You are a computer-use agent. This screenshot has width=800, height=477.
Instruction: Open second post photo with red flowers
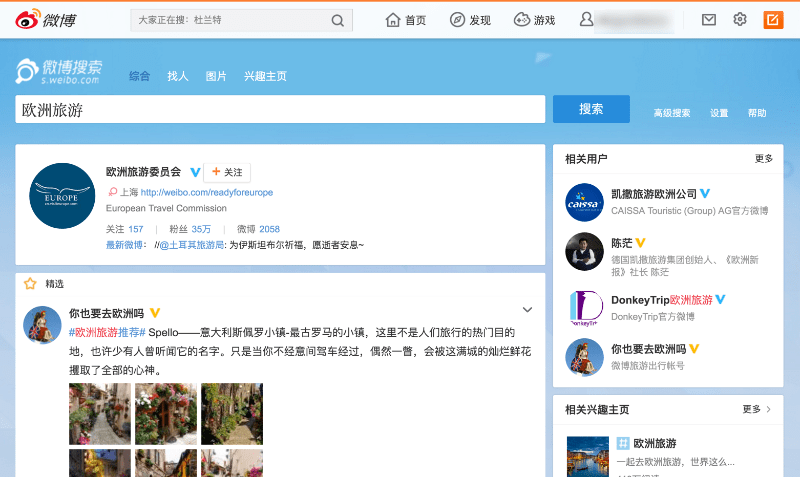click(x=166, y=414)
